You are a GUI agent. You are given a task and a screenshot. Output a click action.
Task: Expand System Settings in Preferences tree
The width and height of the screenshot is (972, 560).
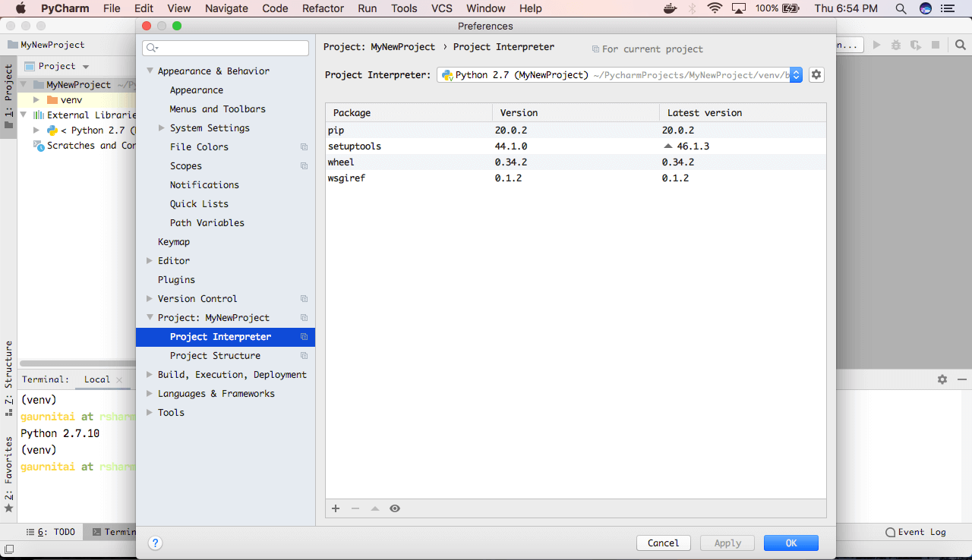pyautogui.click(x=162, y=127)
